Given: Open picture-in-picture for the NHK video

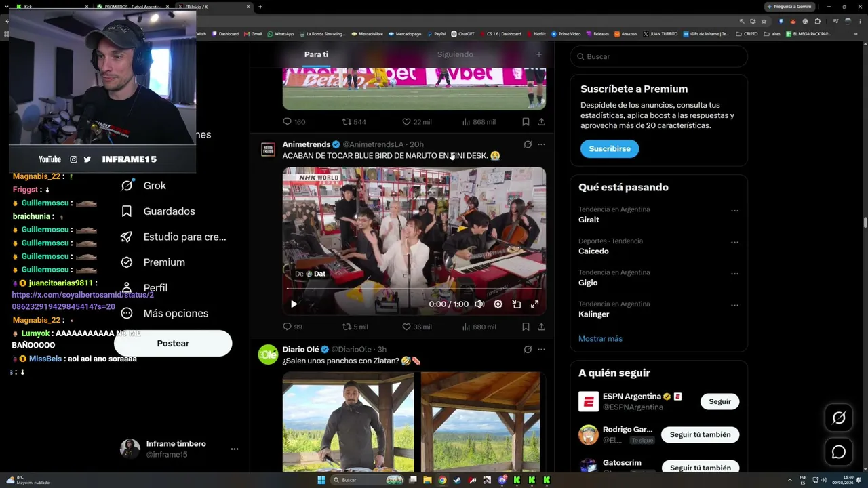Looking at the screenshot, I should pos(516,304).
